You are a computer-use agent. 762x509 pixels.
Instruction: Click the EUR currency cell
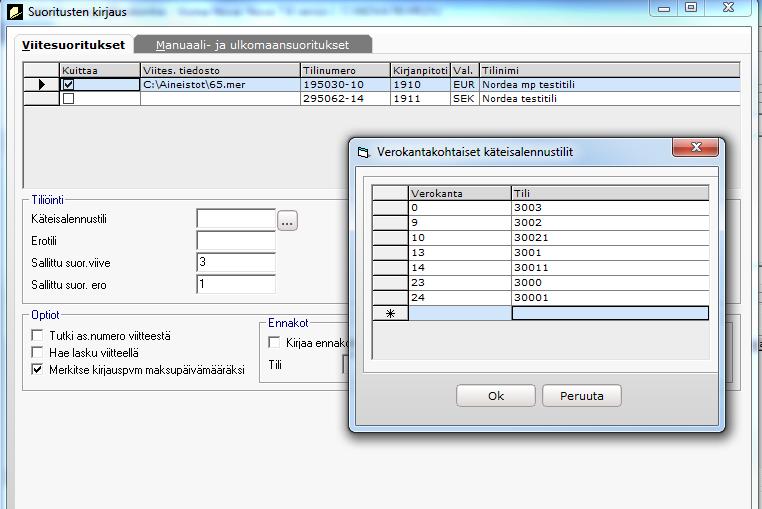465,85
